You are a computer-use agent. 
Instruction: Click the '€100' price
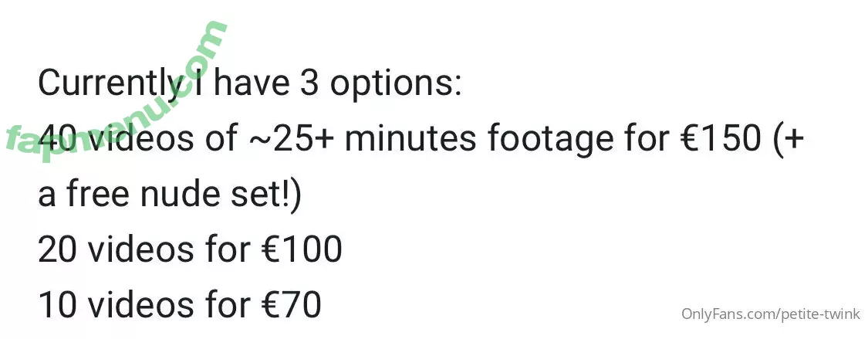tap(302, 250)
